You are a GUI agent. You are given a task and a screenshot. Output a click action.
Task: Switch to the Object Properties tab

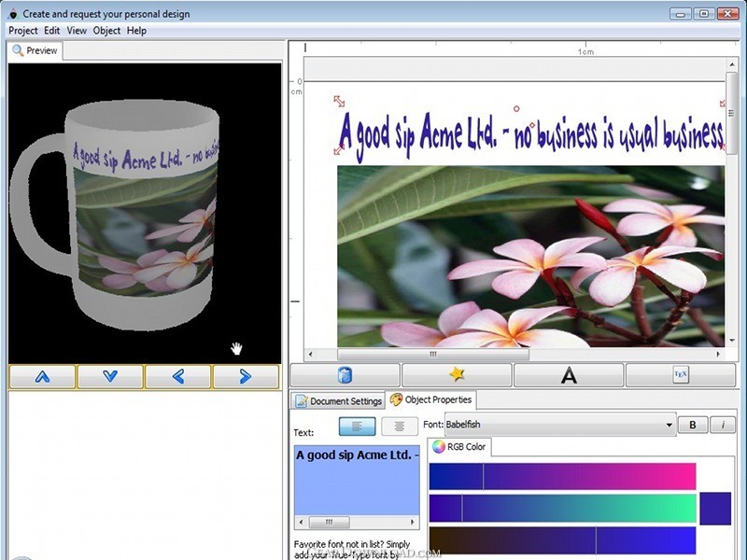[431, 400]
